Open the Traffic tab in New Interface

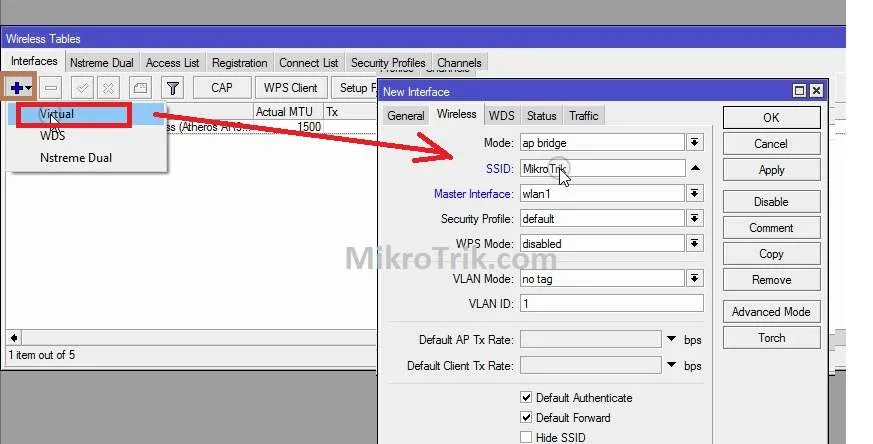584,116
